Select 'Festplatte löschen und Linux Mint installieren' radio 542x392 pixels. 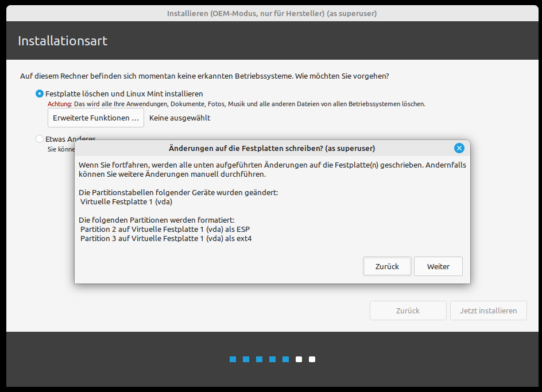point(40,94)
